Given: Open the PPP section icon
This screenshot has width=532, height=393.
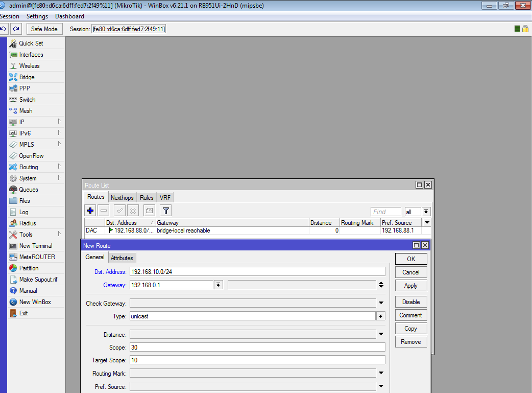Looking at the screenshot, I should 13,88.
